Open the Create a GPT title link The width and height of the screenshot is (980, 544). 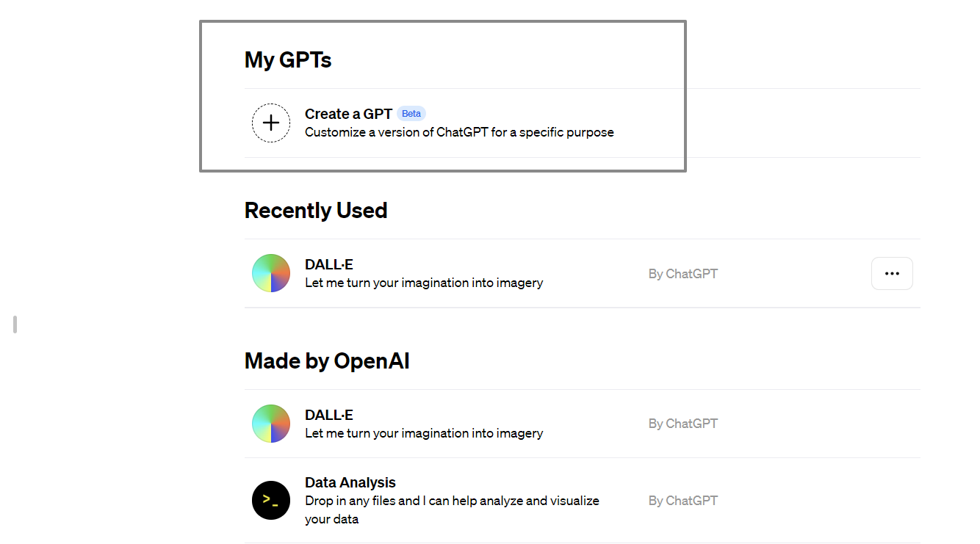348,114
